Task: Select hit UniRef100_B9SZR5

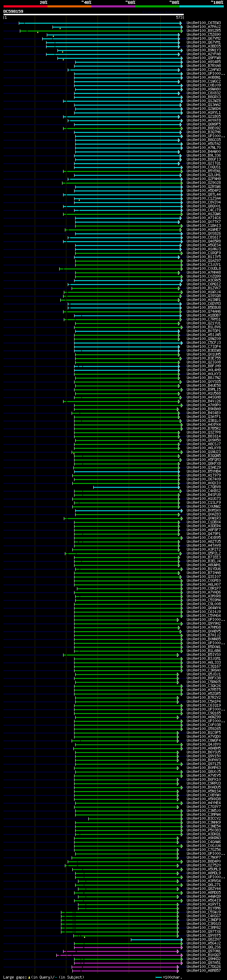Action: click(x=203, y=30)
